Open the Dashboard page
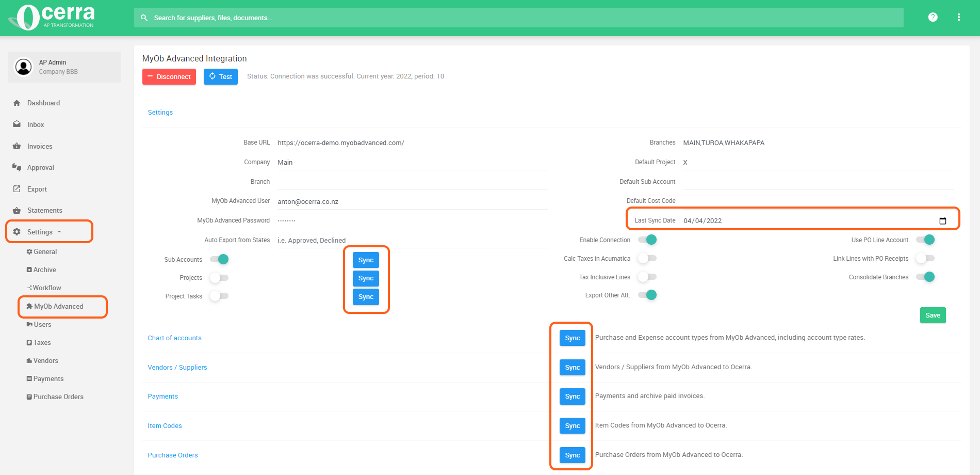Image resolution: width=980 pixels, height=475 pixels. pos(43,103)
